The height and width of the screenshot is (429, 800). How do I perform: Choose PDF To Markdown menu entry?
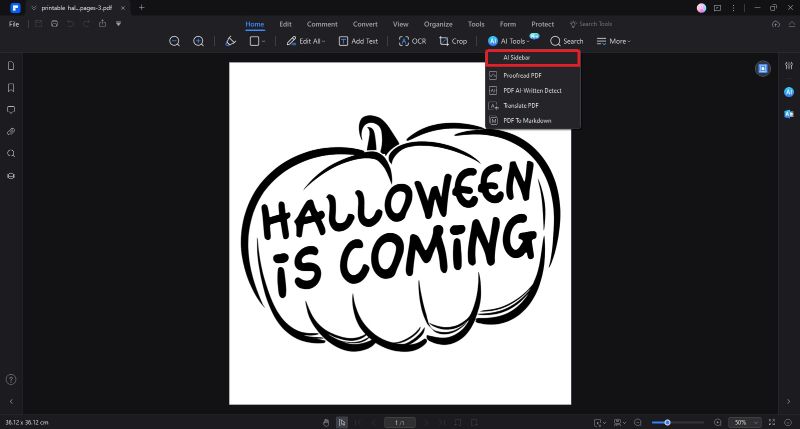(x=533, y=121)
